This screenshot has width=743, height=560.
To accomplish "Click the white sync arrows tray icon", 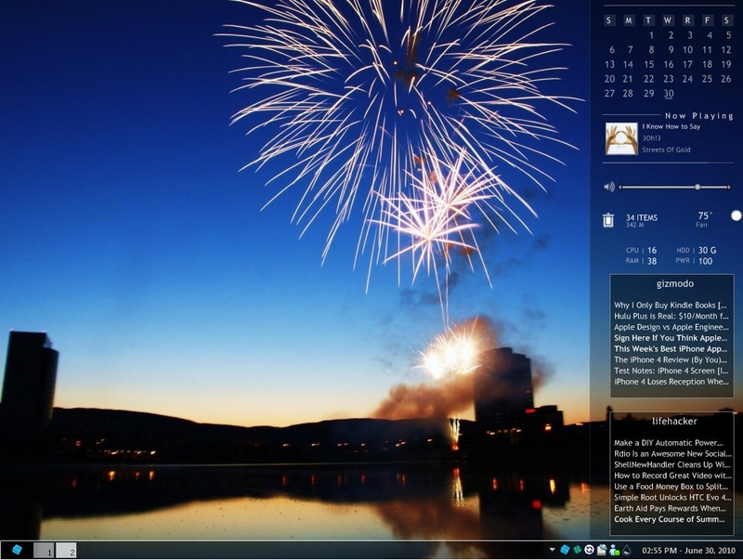I will [590, 550].
